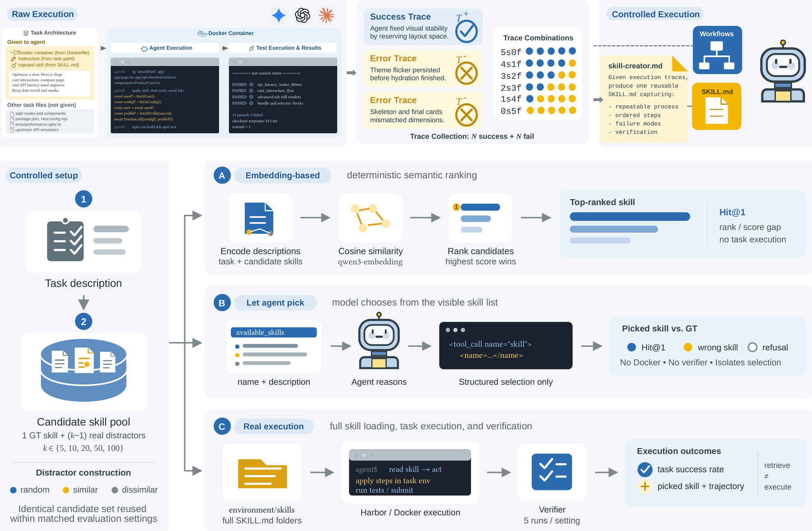Click the blue Gemini sparkle logo

pos(279,16)
